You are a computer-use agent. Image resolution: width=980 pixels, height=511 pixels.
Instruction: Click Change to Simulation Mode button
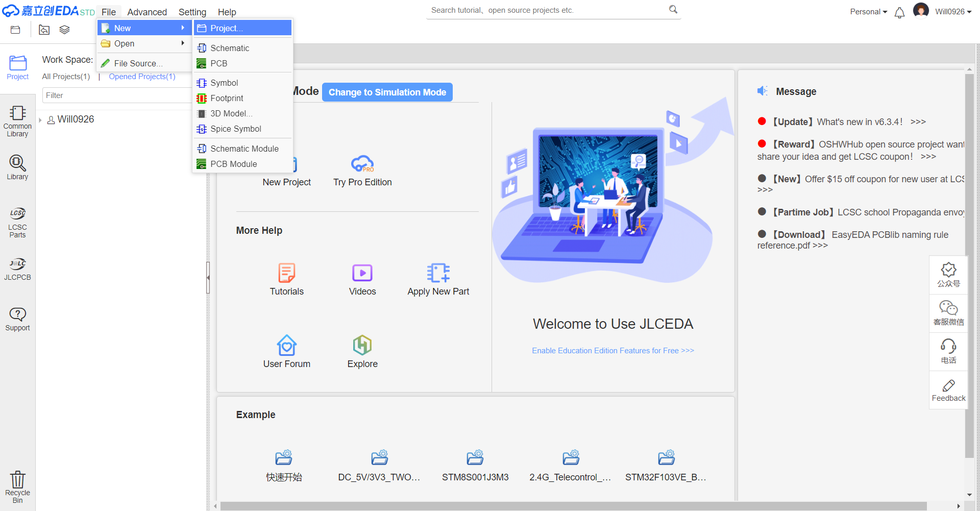tap(387, 92)
